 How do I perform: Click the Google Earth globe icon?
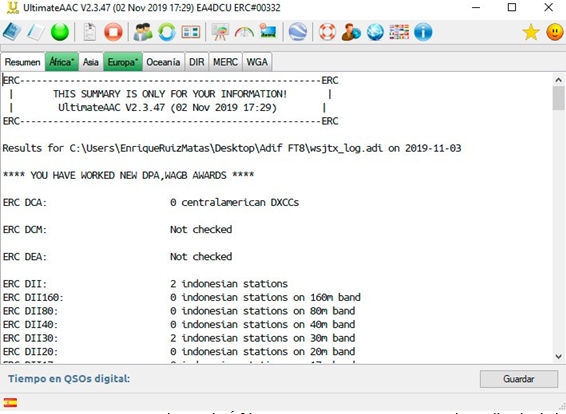pos(298,32)
